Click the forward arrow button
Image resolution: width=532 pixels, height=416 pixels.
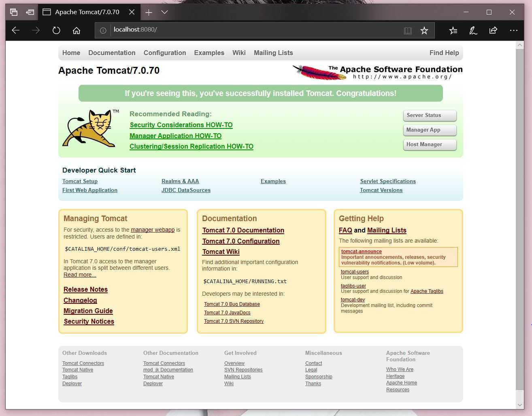point(36,30)
